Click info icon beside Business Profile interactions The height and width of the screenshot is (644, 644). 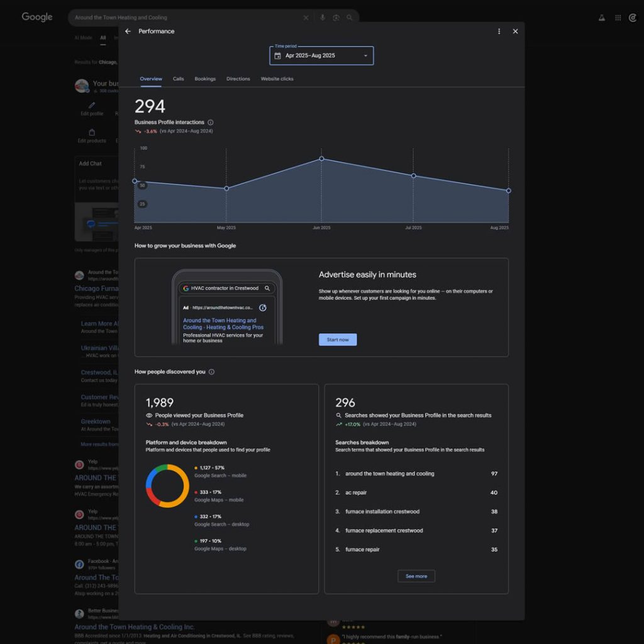(x=211, y=123)
